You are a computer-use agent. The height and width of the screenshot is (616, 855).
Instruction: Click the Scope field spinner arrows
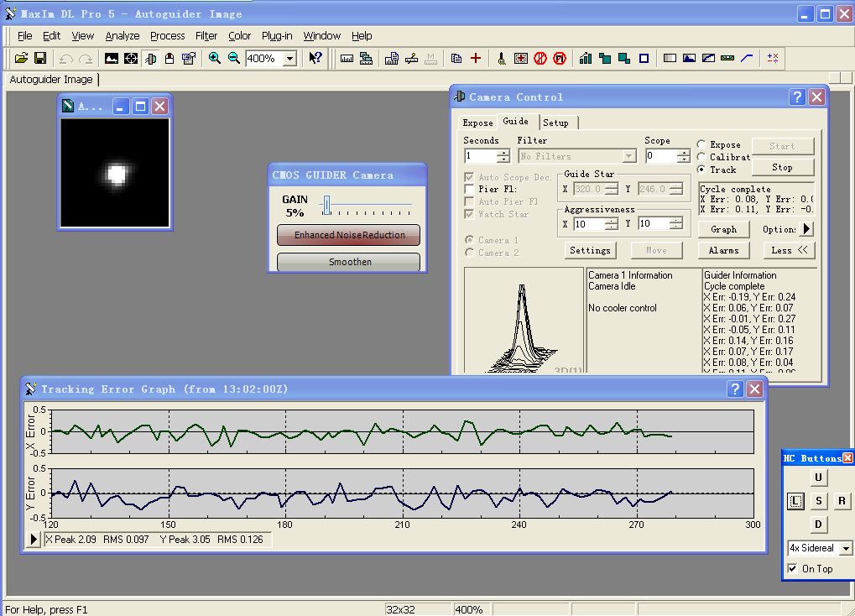(684, 156)
